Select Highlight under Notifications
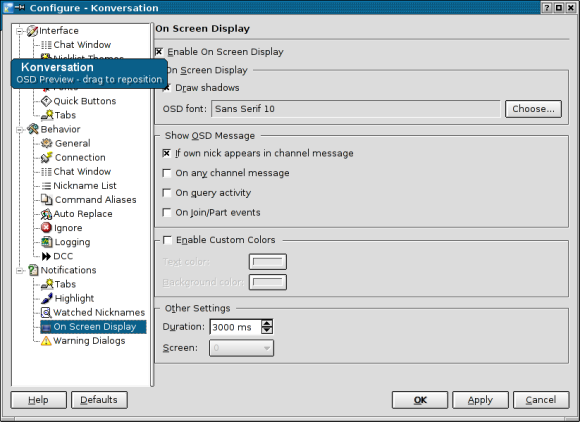The image size is (580, 422). click(x=74, y=298)
